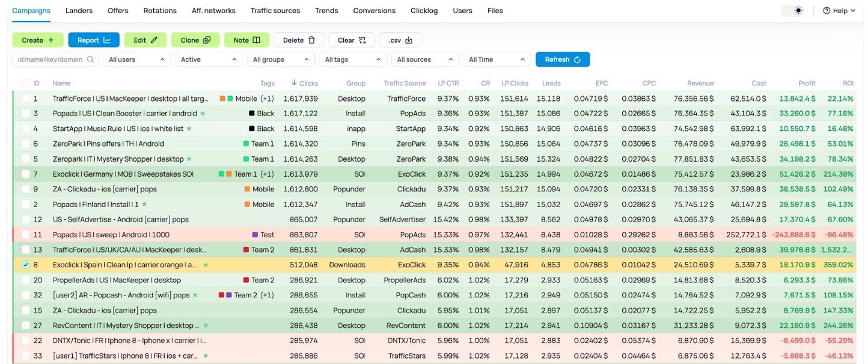Image resolution: width=868 pixels, height=364 pixels.
Task: Uncheck the checkbox for campaign ID 8
Action: (x=25, y=265)
